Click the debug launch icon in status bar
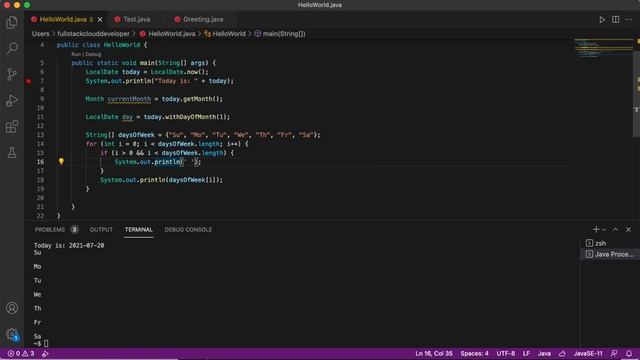 (45, 353)
